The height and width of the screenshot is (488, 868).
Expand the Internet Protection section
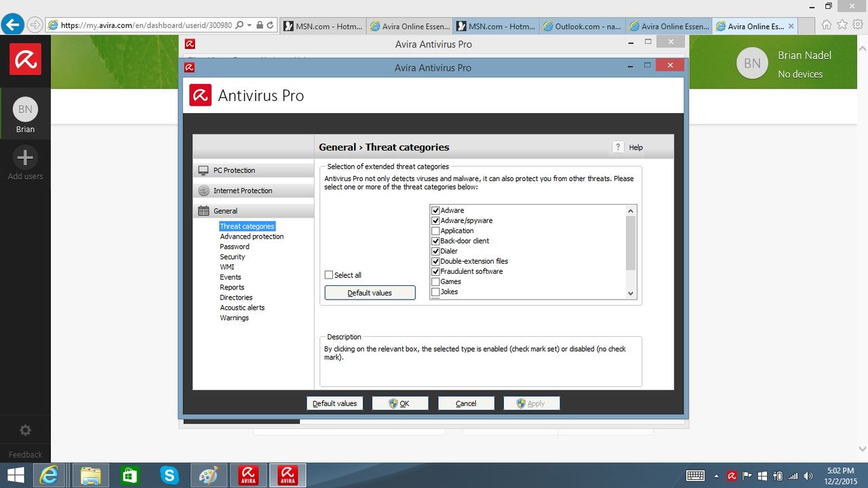[x=254, y=190]
